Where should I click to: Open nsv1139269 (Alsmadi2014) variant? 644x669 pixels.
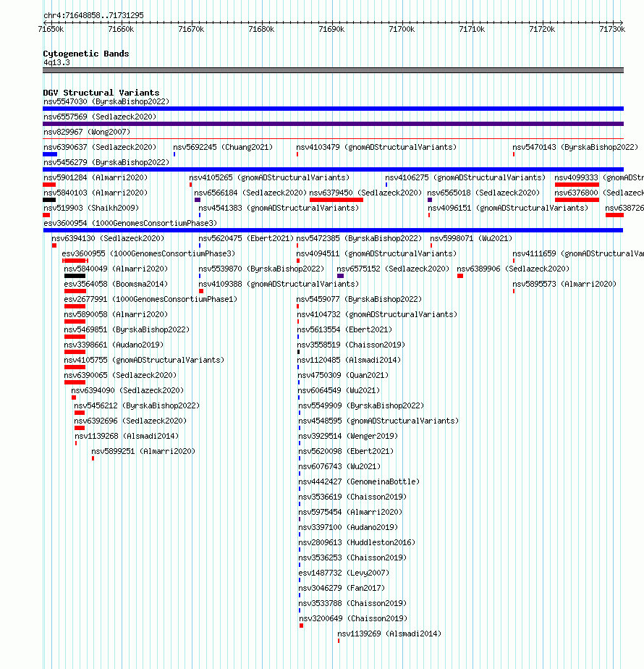(389, 634)
